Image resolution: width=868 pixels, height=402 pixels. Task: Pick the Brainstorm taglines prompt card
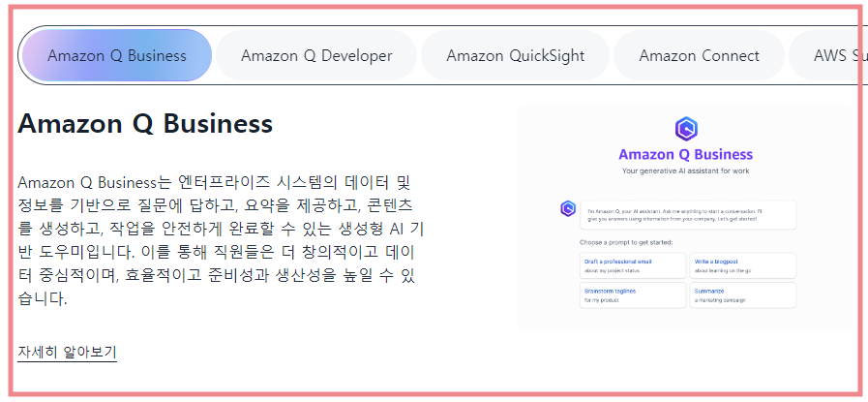[633, 295]
